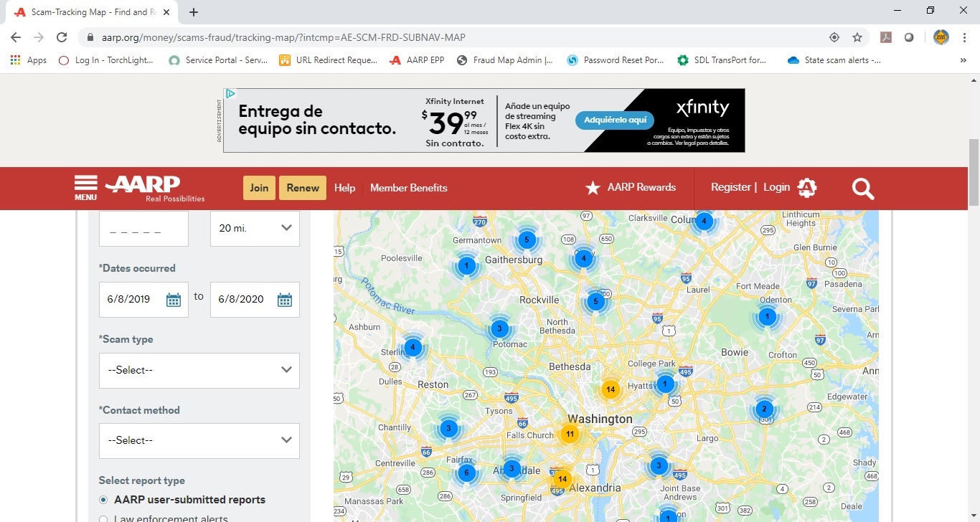980x522 pixels.
Task: Open the AARP EPP bookmark
Action: (x=417, y=60)
